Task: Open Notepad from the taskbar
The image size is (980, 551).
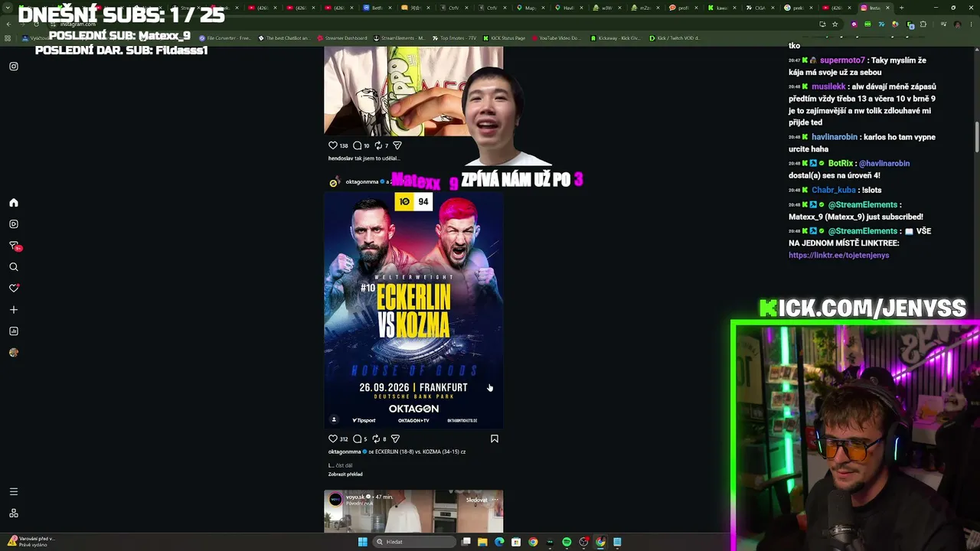Action: pos(617,542)
